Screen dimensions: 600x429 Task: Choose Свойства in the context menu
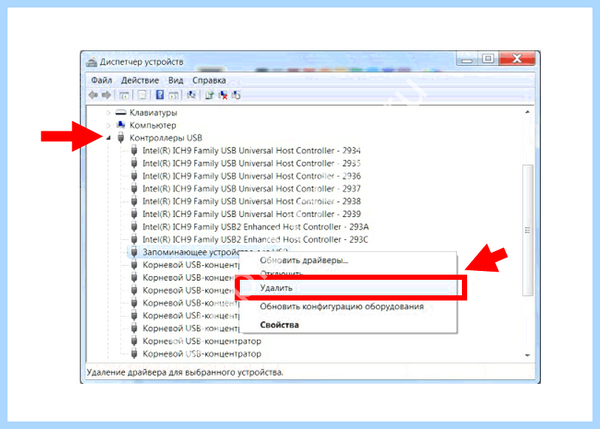coord(348,325)
